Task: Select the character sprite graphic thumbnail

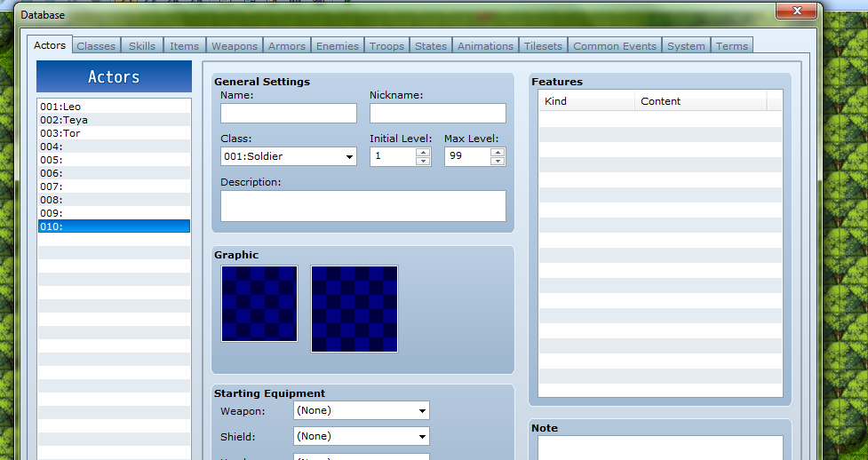Action: tap(259, 304)
